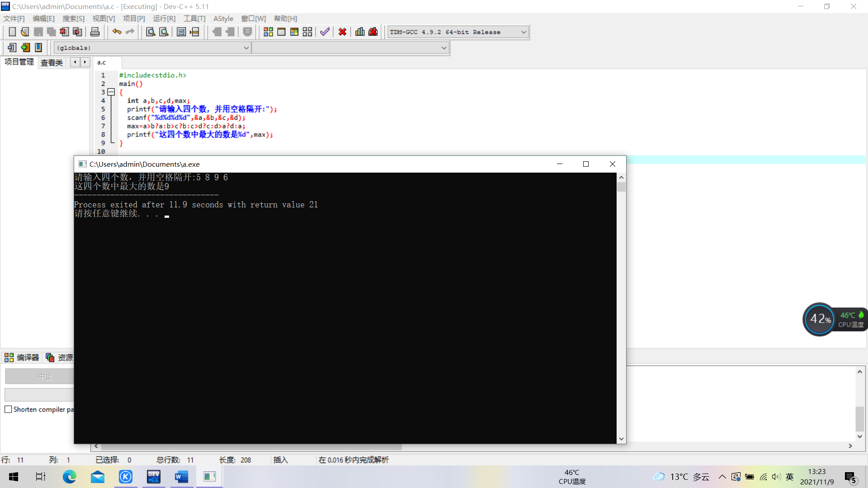Click the Compile and Run icon
The height and width of the screenshot is (488, 868).
(294, 32)
